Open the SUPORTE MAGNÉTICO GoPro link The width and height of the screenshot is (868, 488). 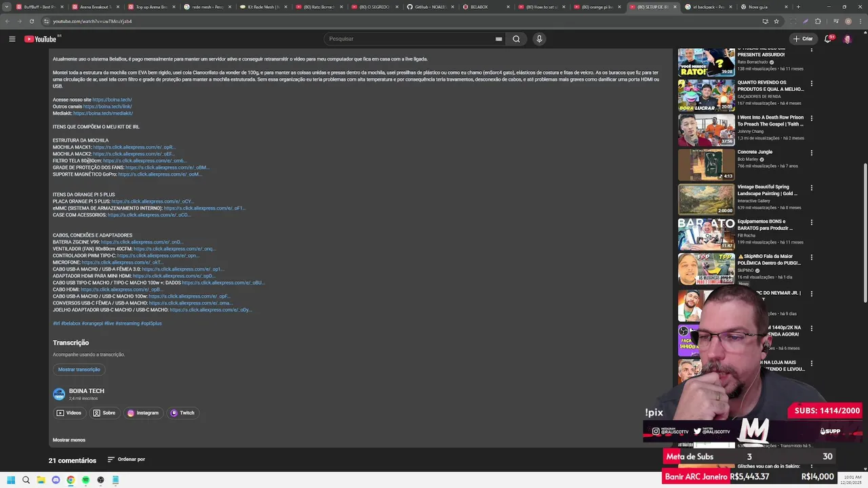(159, 174)
